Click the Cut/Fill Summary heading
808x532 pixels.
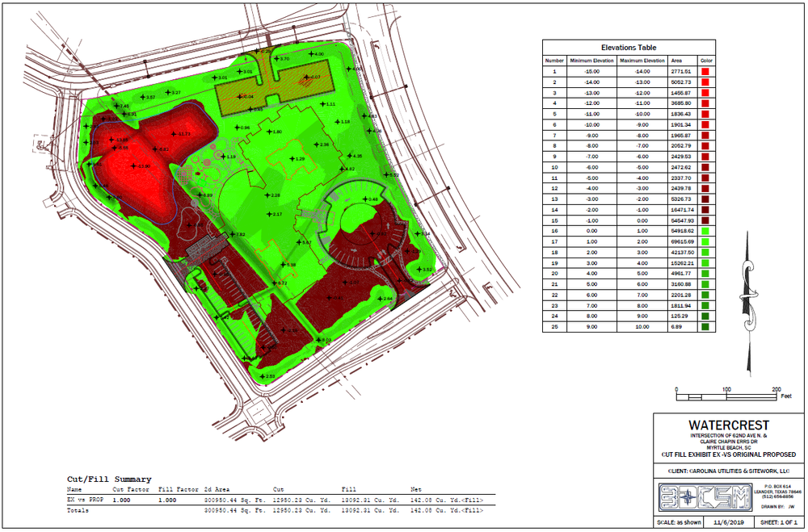tap(109, 480)
